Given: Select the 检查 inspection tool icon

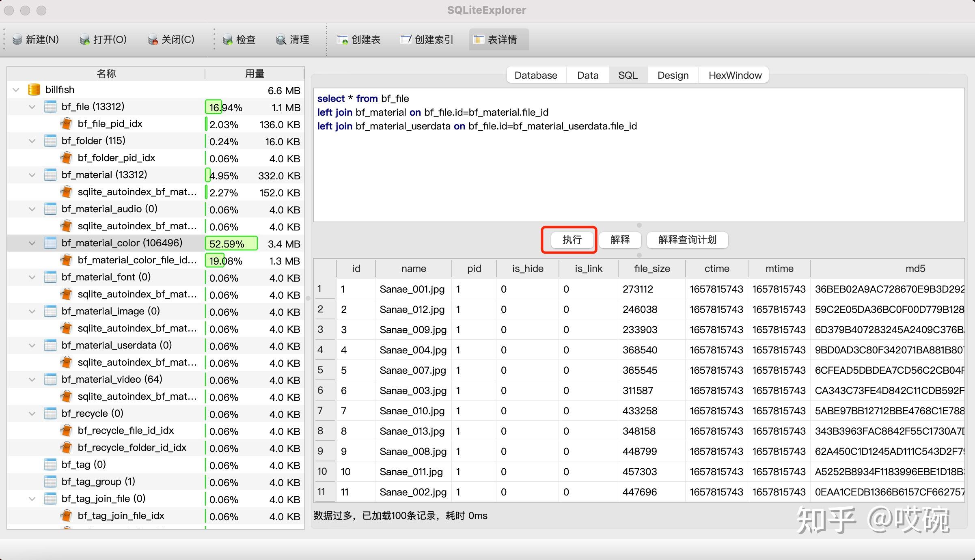Looking at the screenshot, I should click(228, 39).
